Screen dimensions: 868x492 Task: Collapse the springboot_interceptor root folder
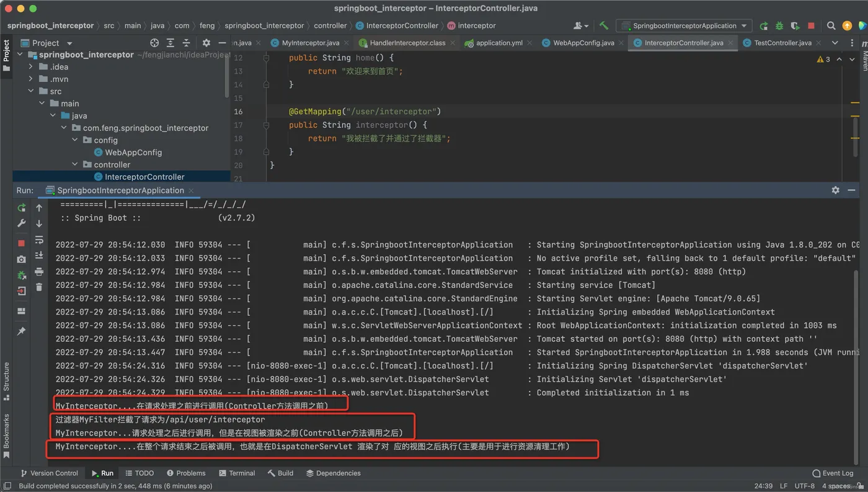[x=20, y=55]
